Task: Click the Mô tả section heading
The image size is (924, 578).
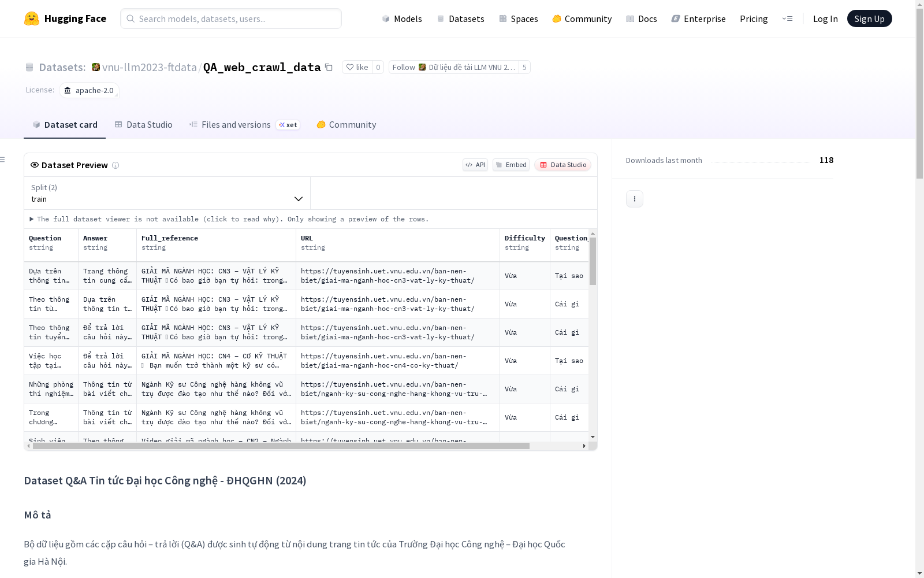Action: pyautogui.click(x=38, y=515)
